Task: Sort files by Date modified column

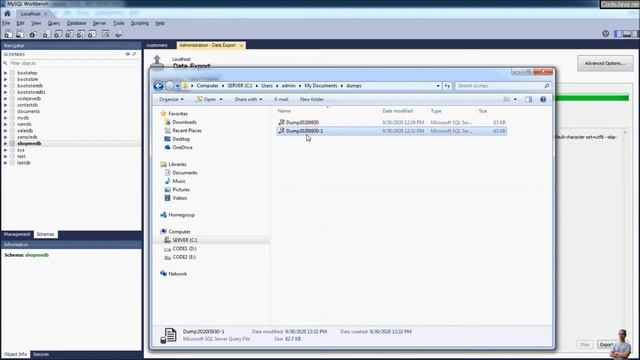Action: point(398,111)
